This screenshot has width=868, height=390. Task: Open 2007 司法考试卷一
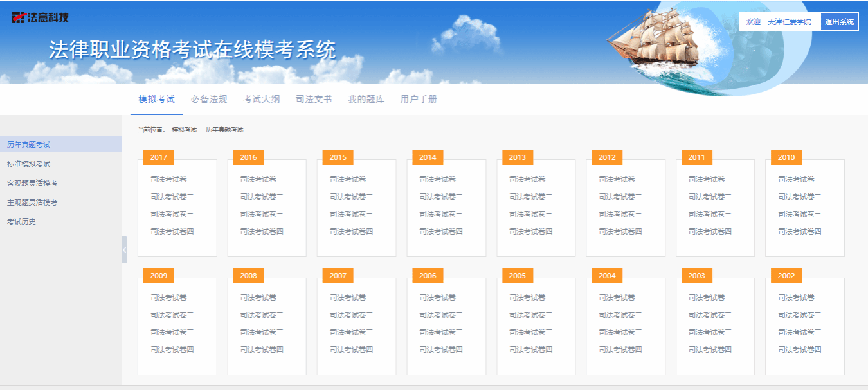coord(352,297)
